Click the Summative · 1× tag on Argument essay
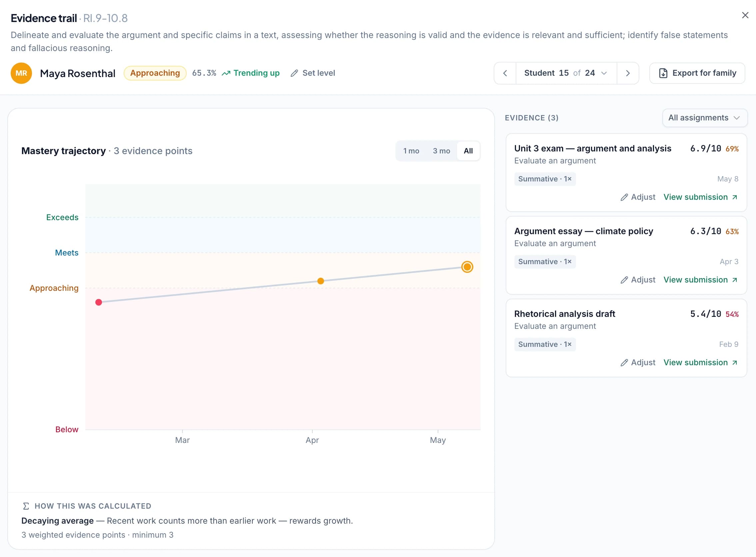The width and height of the screenshot is (756, 557). 545,261
